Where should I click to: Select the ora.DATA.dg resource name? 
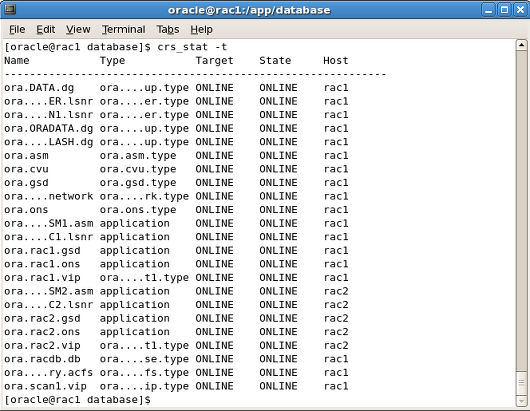tap(39, 88)
